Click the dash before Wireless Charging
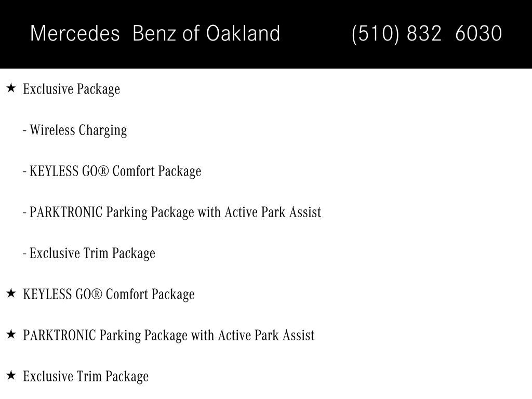The image size is (532, 399). 25,130
